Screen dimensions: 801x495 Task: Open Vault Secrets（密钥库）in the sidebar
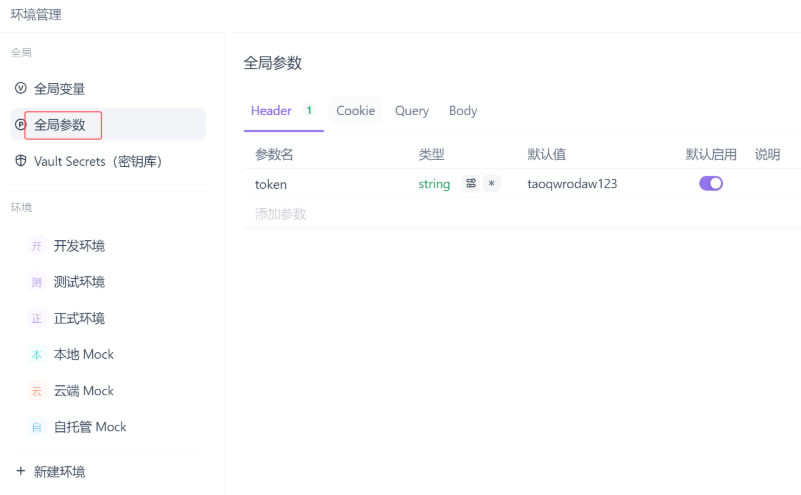pos(98,161)
